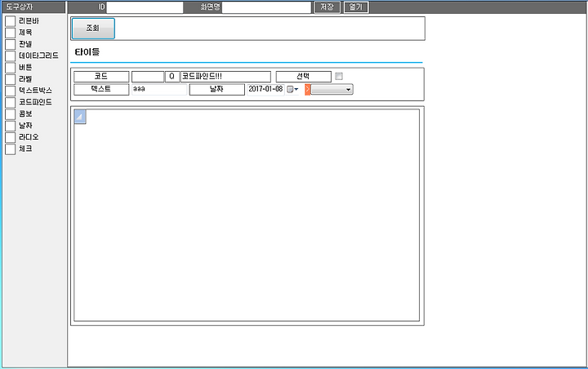
Task: Select the 버튼 toolbox item
Action: point(19,68)
